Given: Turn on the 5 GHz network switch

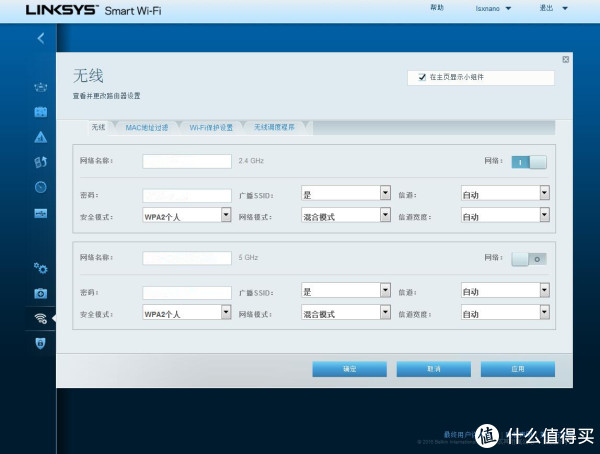Looking at the screenshot, I should point(529,259).
